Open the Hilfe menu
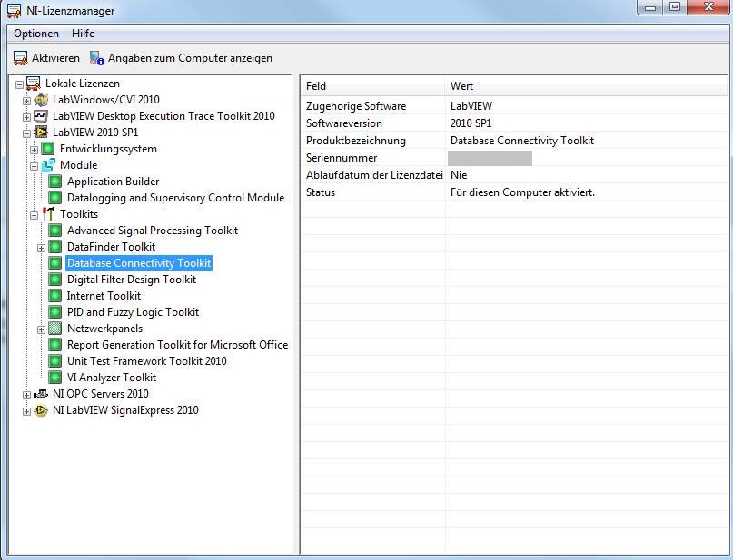This screenshot has height=560, width=733. [x=83, y=34]
